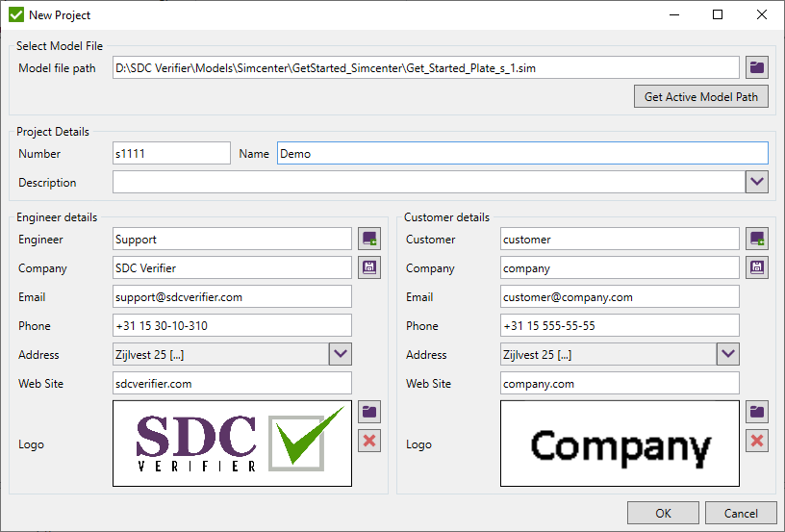Browse for model file using folder icon
Image resolution: width=785 pixels, height=532 pixels.
coord(757,67)
